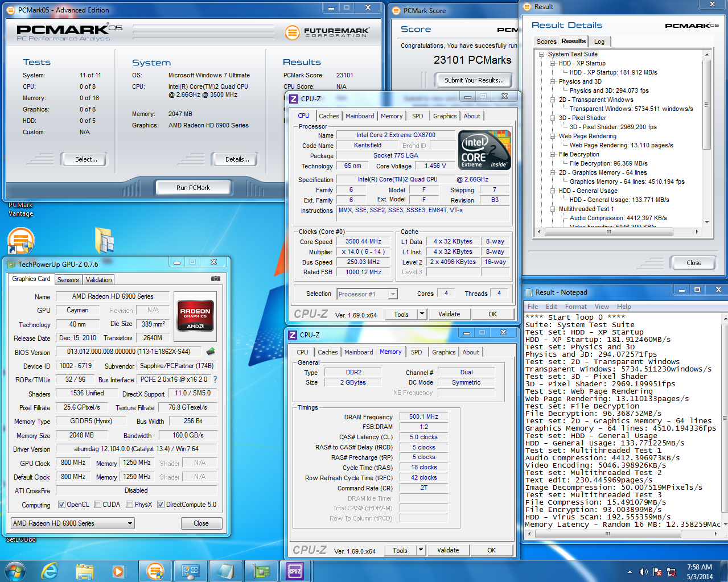Click the Radeon Graphics logo in GPU-Z
This screenshot has width=728, height=582.
196,315
